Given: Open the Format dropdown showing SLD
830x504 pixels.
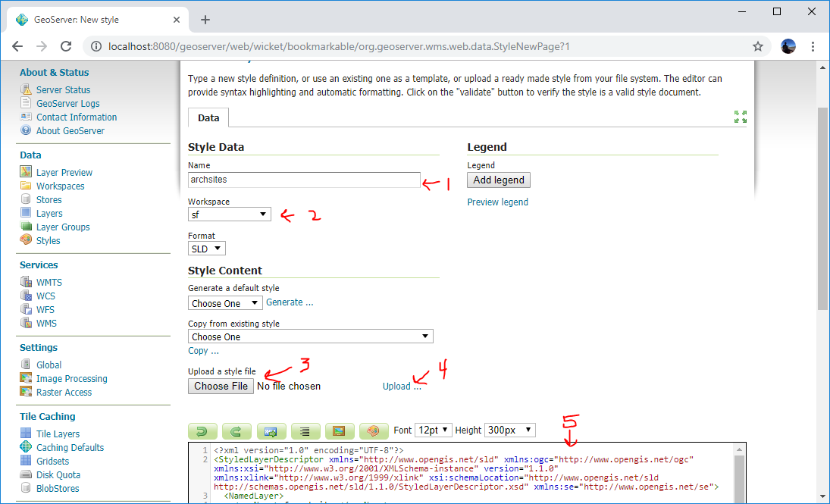Looking at the screenshot, I should pos(207,249).
